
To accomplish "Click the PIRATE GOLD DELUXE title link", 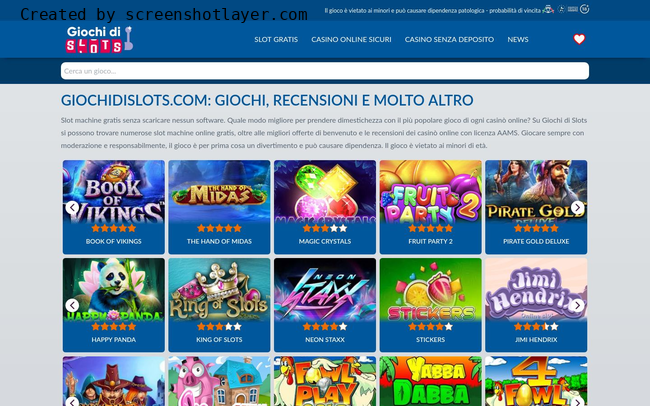I will pos(536,241).
